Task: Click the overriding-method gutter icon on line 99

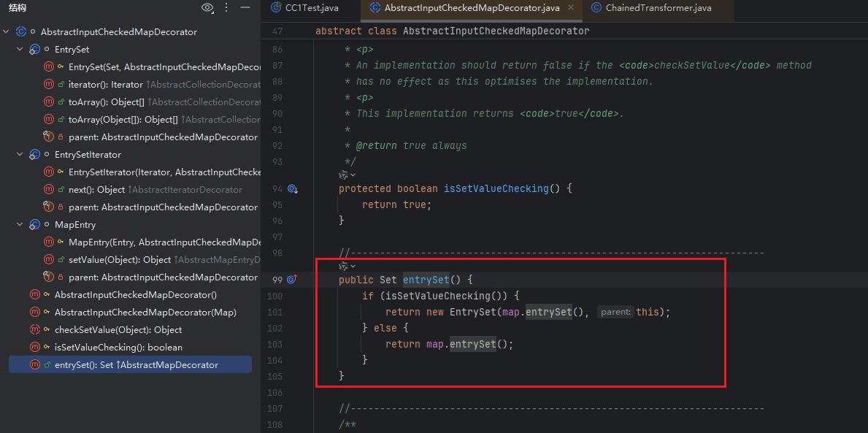Action: (292, 280)
